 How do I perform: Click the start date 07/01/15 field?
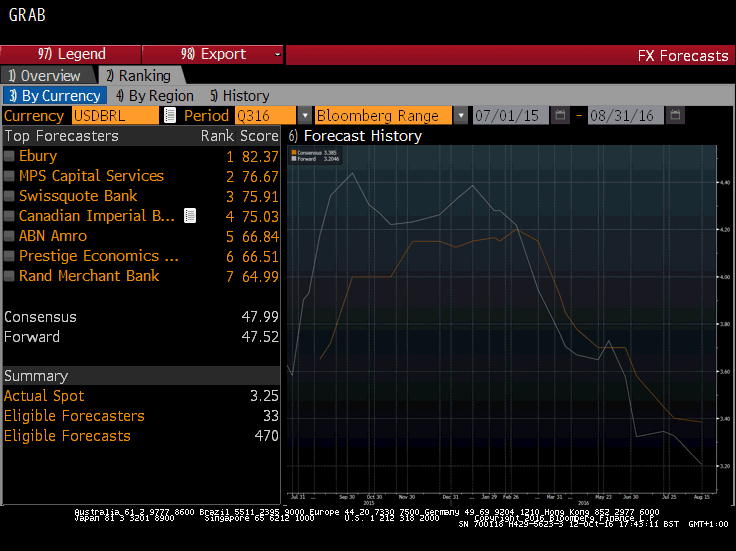pos(510,115)
